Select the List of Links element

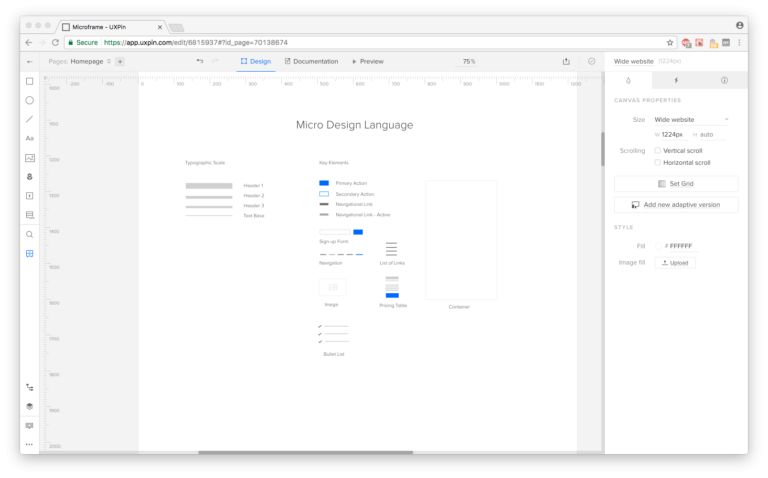point(391,249)
